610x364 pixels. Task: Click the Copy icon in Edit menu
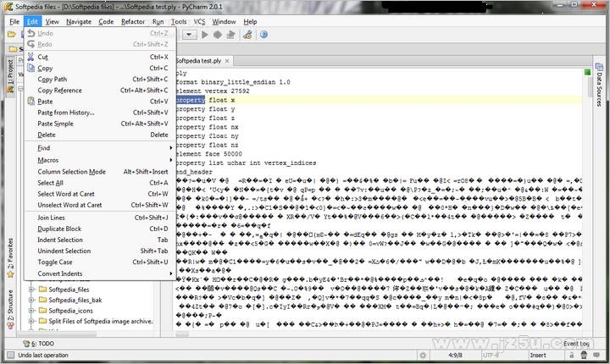click(30, 68)
